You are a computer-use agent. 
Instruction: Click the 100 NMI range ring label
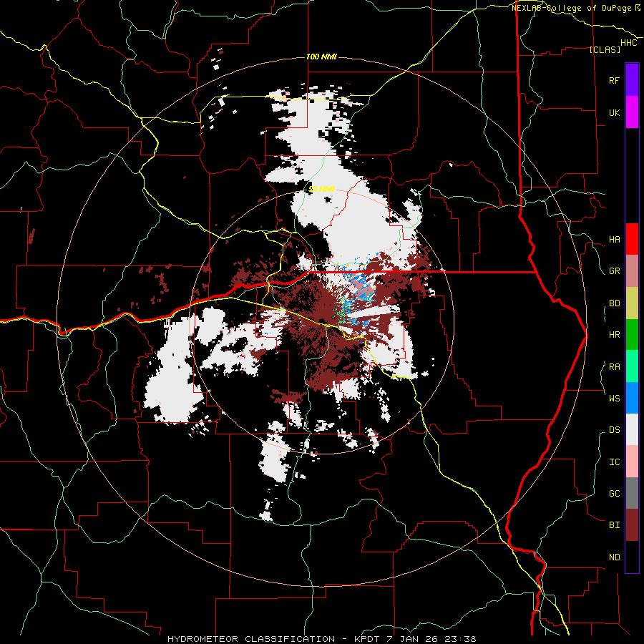click(x=321, y=57)
